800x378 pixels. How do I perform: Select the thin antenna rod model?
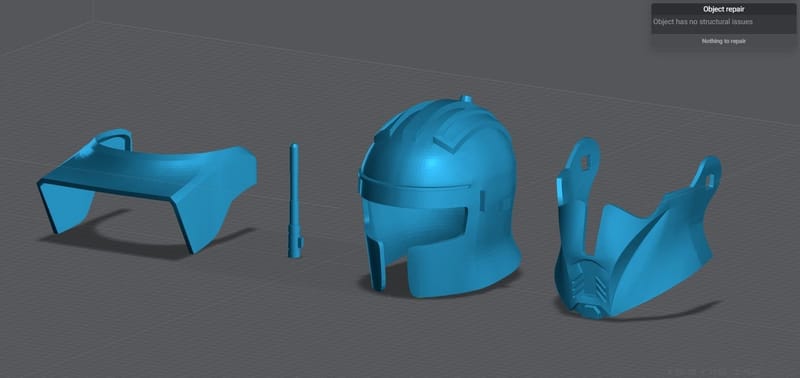(x=295, y=200)
